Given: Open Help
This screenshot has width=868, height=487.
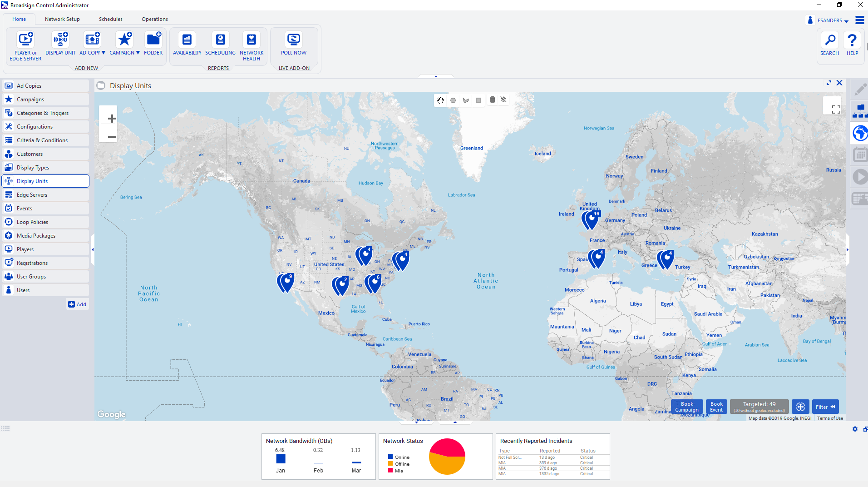Looking at the screenshot, I should pos(852,44).
